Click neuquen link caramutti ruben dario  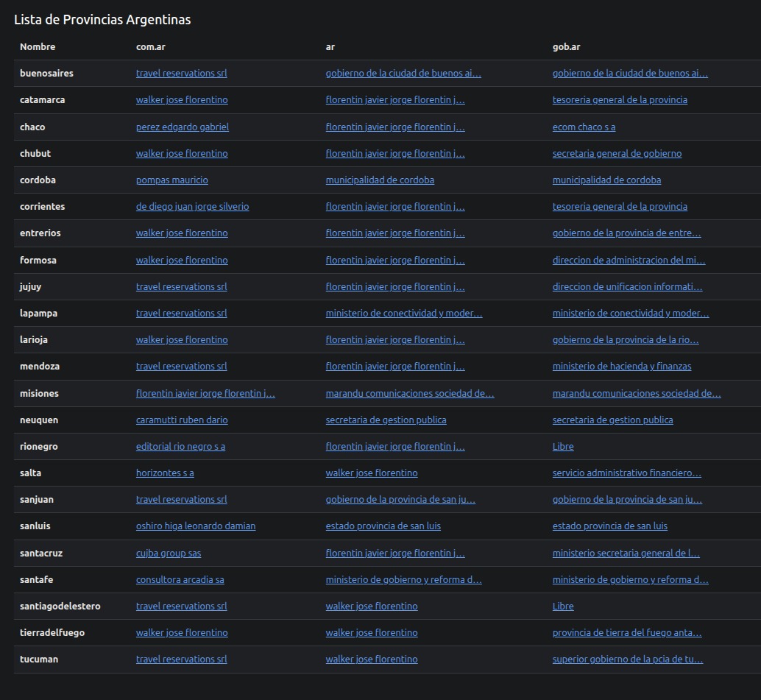click(x=182, y=420)
